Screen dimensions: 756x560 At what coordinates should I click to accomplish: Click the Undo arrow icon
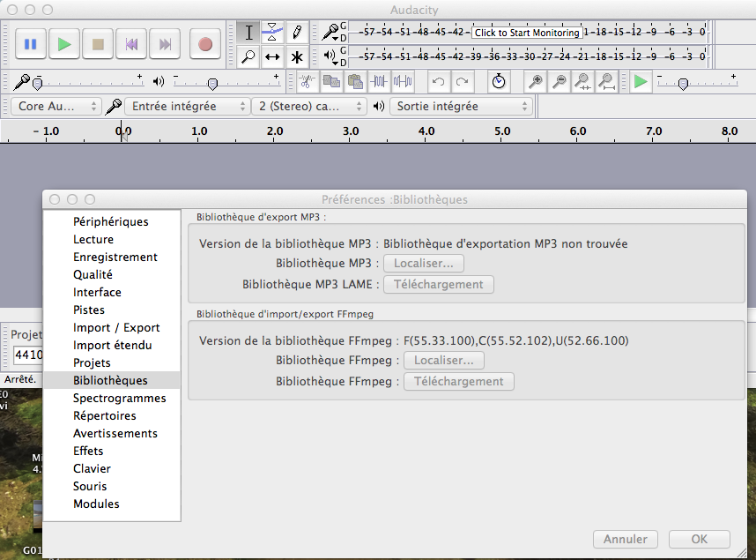coord(438,82)
